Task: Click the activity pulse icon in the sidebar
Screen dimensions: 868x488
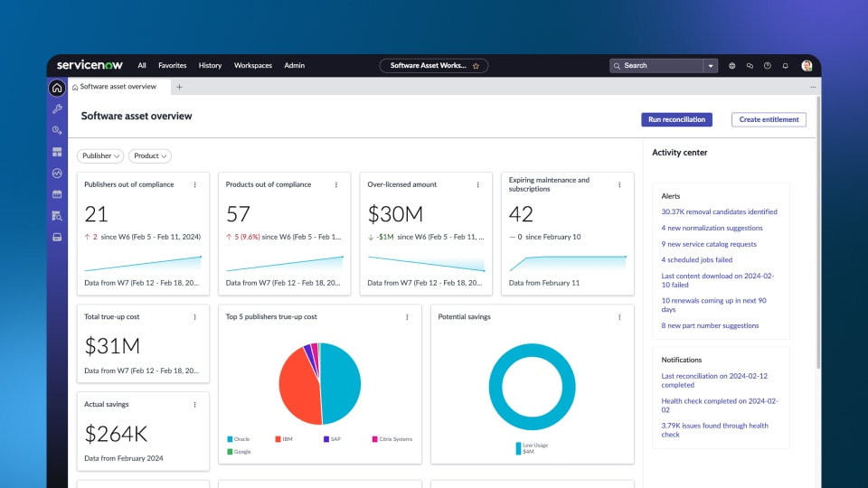Action: click(x=57, y=173)
